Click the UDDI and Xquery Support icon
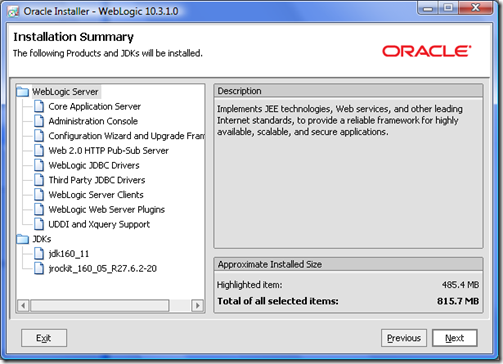This screenshot has height=364, width=503. [39, 224]
